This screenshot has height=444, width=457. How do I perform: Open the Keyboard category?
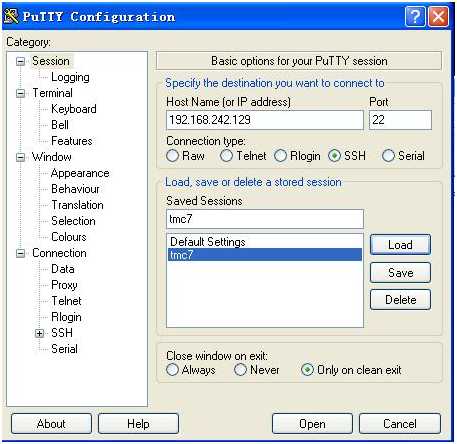pyautogui.click(x=74, y=109)
